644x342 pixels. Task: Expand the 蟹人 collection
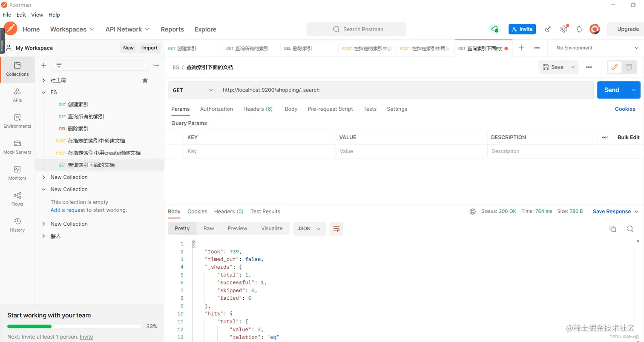(x=43, y=236)
